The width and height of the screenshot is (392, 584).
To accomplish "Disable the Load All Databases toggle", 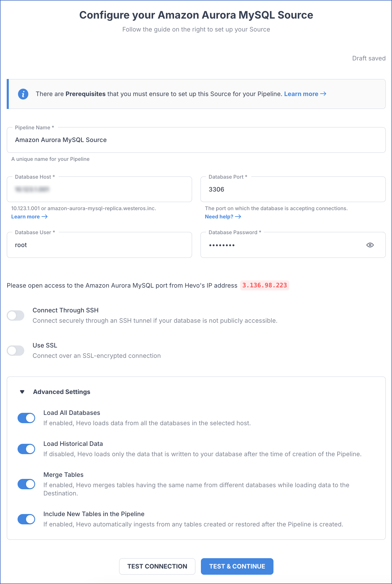I will (26, 418).
